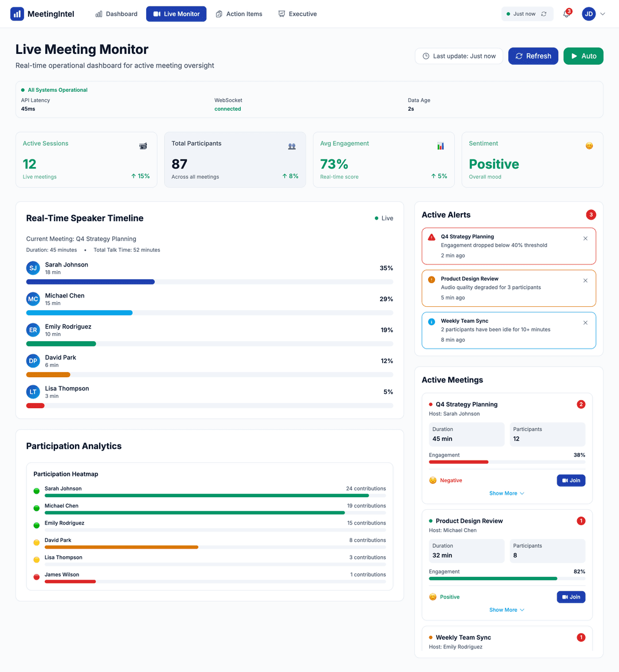Click the MeetingIntel logo icon
This screenshot has height=672, width=619.
[x=17, y=14]
